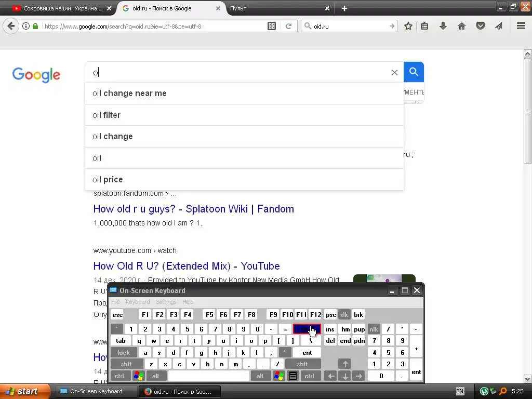Click the left arrow key on On-Screen Keyboard

(331, 376)
